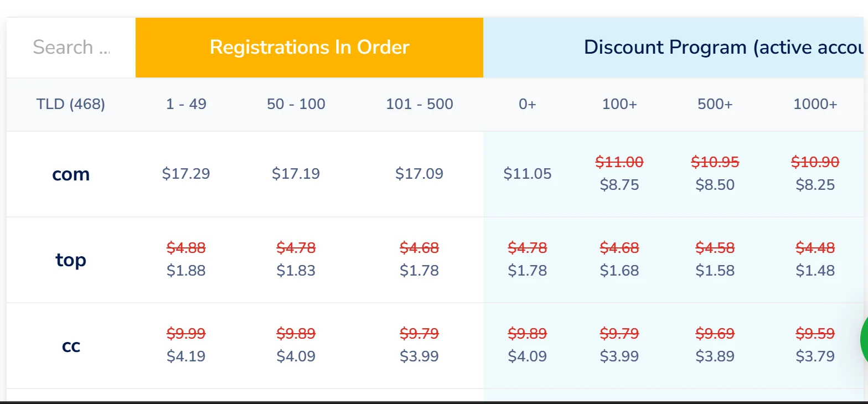The image size is (868, 404).
Task: Click the 1000+ discount tier header
Action: point(815,104)
